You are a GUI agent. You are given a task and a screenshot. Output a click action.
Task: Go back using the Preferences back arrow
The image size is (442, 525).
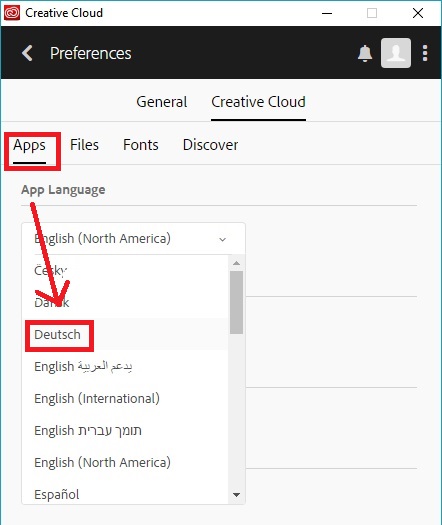(27, 53)
